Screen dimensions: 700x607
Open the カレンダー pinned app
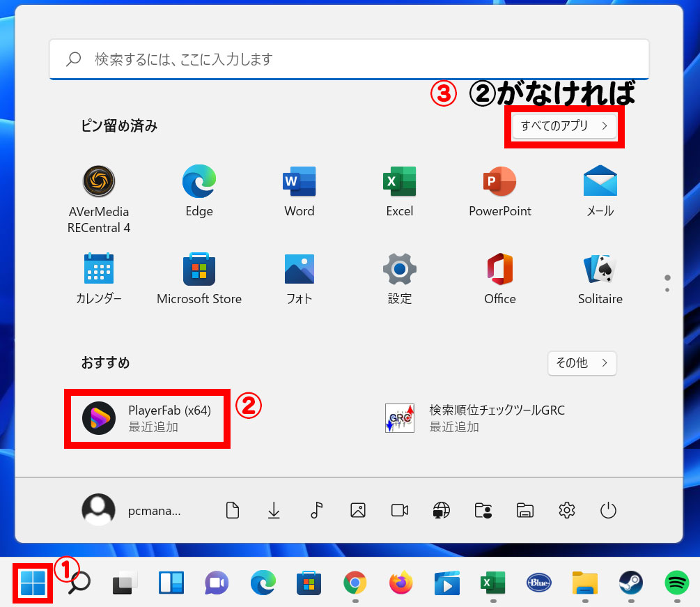coord(99,279)
